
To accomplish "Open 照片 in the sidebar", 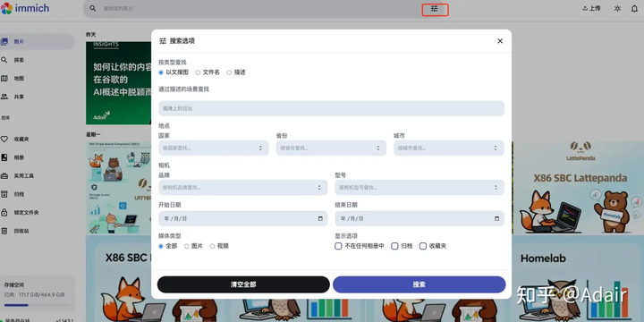I will (37, 41).
